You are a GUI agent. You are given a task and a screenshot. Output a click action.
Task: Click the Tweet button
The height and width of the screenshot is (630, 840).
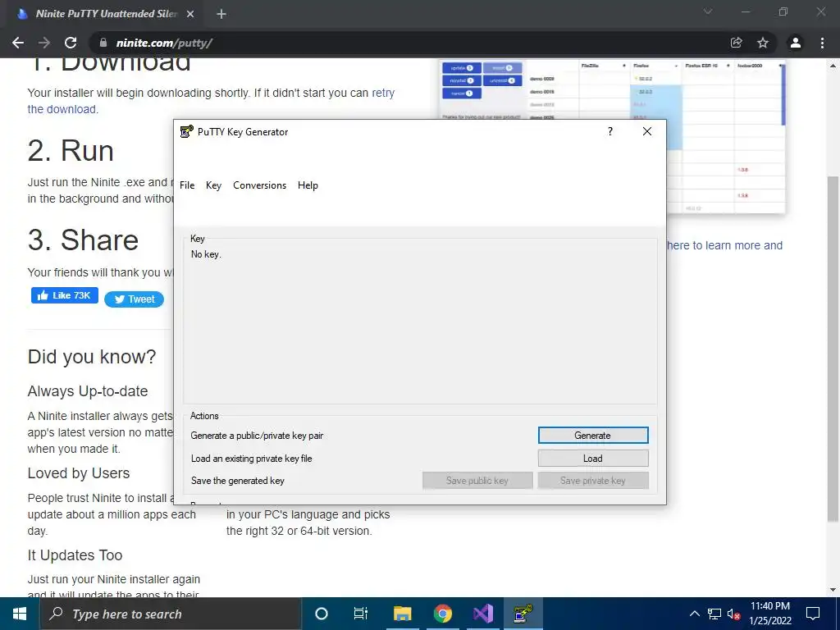(x=134, y=299)
